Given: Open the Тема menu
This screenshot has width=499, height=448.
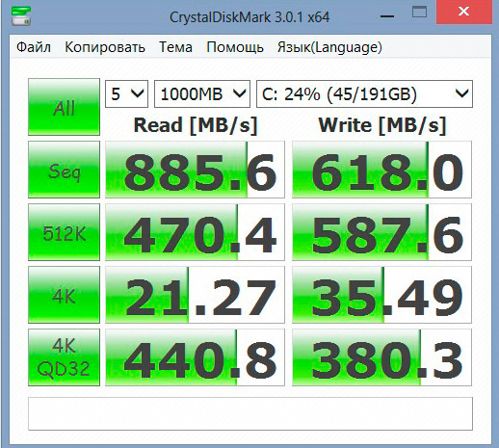Looking at the screenshot, I should coord(175,47).
